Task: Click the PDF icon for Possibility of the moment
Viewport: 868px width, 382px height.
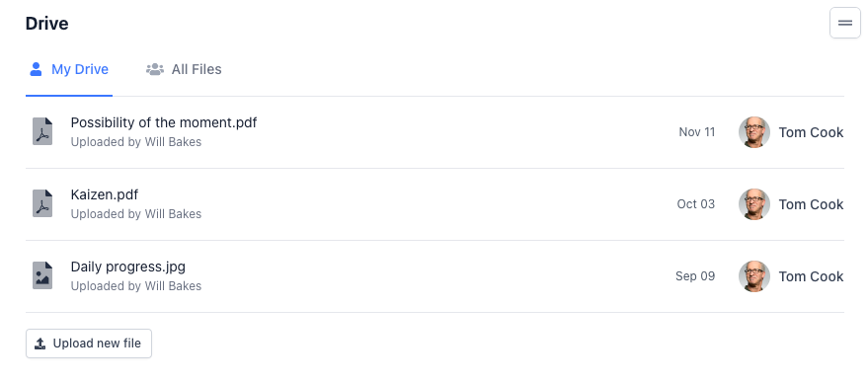Action: tap(42, 131)
